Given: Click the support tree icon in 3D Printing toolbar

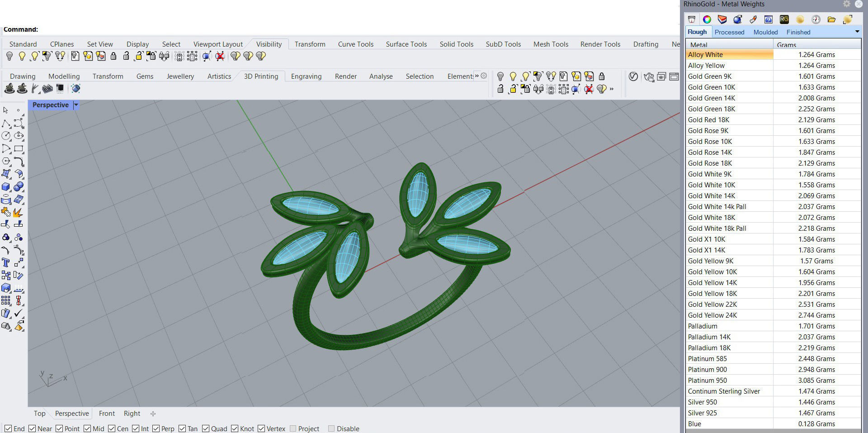Looking at the screenshot, I should (x=35, y=88).
